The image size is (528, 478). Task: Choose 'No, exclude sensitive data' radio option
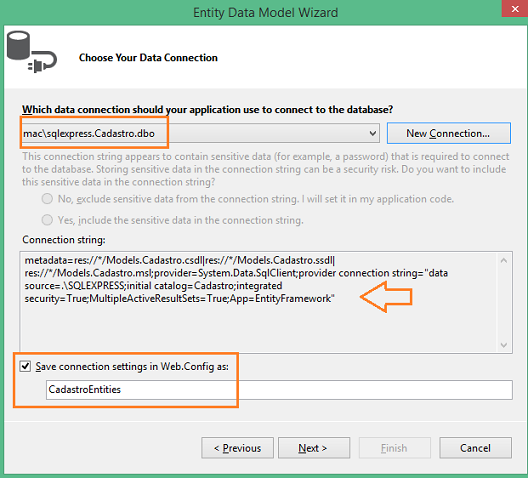(47, 199)
